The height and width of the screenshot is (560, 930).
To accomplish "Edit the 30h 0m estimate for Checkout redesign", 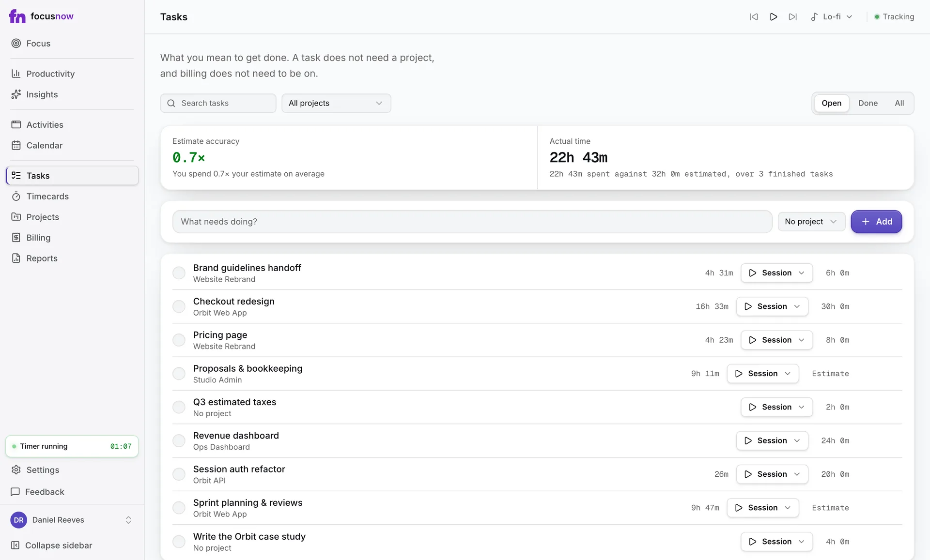I will [x=835, y=306].
